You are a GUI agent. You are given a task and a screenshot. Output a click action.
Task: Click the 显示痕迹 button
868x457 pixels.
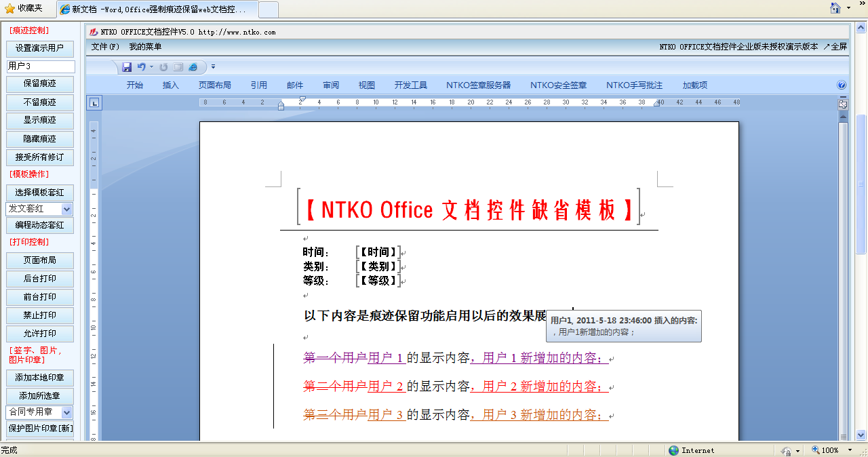40,120
